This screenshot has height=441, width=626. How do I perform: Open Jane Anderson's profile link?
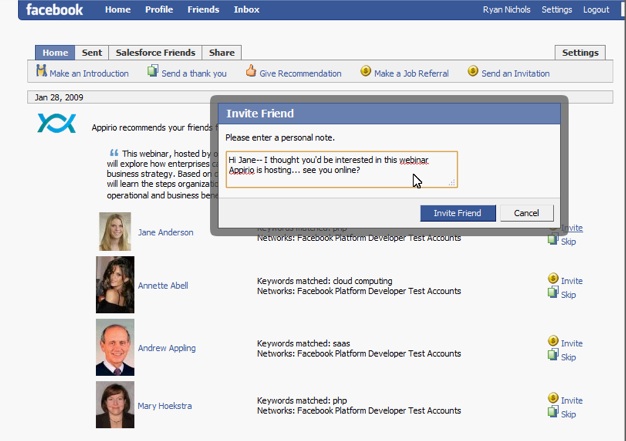[x=166, y=232]
